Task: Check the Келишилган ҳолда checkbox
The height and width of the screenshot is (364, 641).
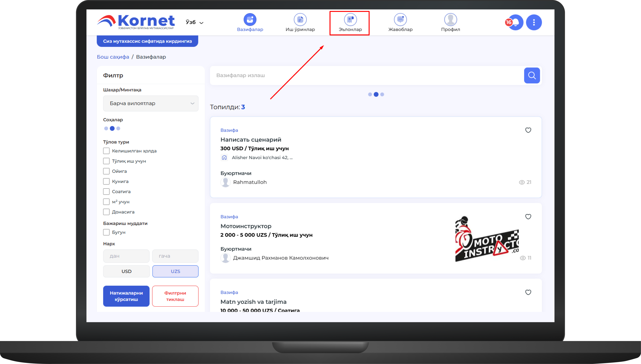Action: (106, 151)
